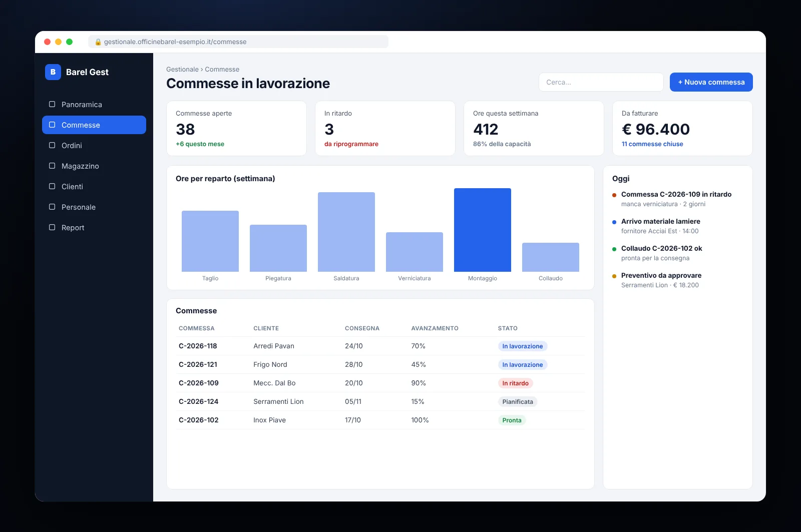Screen dimensions: 801x532
Task: Select the Montaggio bar in the chart
Action: (x=483, y=230)
